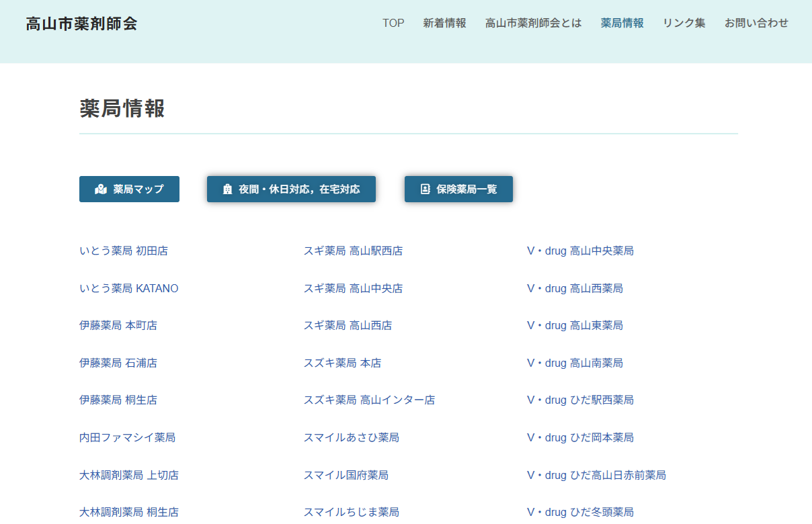Open スズキ薬局 高山インター店 link
This screenshot has width=812, height=524.
pos(369,400)
